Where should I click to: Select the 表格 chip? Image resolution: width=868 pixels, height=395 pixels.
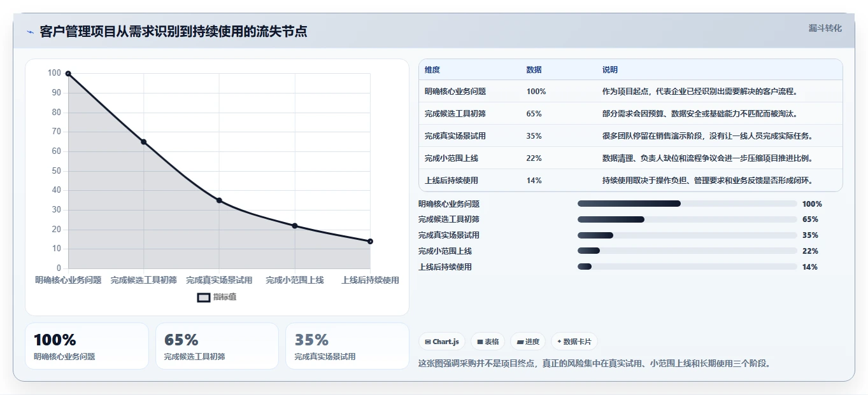(x=488, y=342)
